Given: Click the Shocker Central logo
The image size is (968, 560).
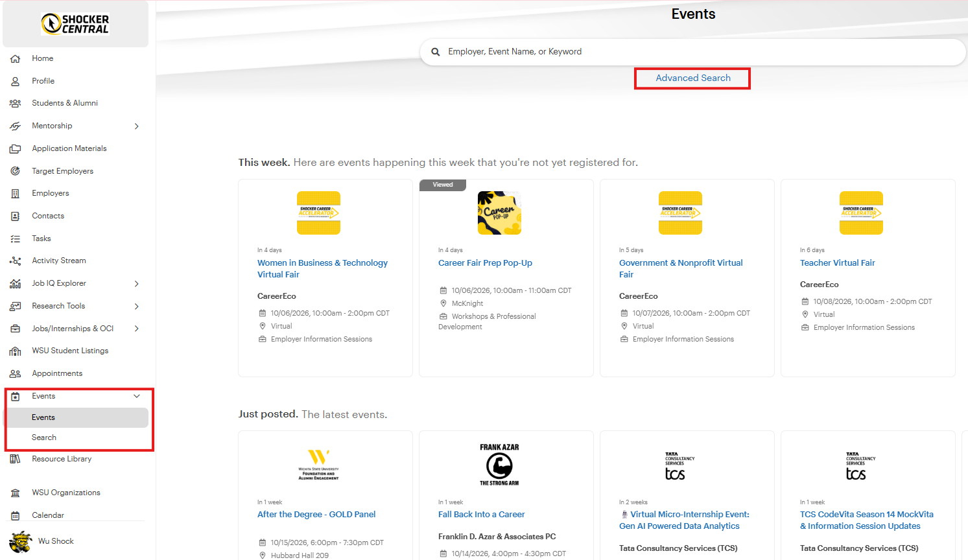Looking at the screenshot, I should coord(75,24).
